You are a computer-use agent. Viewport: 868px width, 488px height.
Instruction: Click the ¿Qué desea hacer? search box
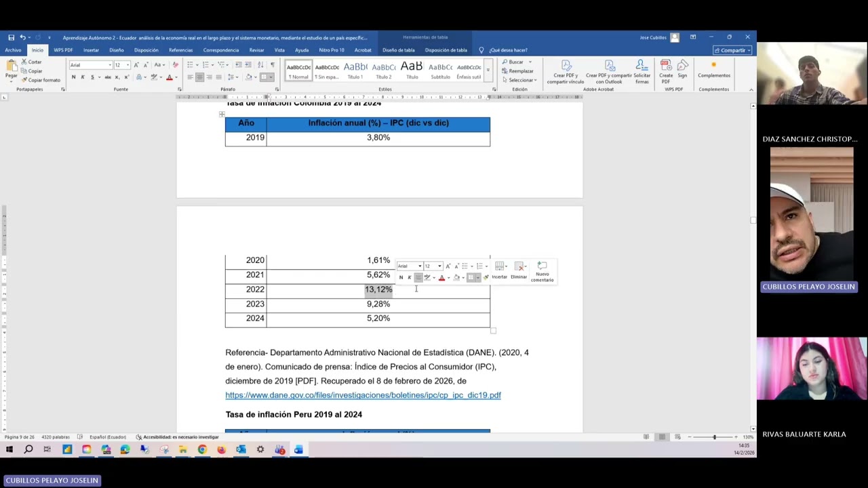pos(508,50)
